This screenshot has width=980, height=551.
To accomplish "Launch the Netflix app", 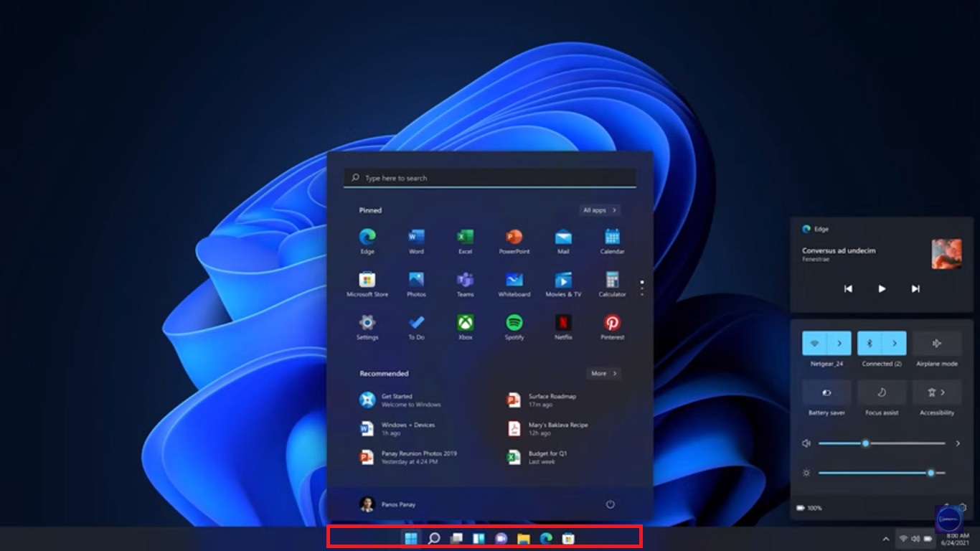I will tap(563, 327).
